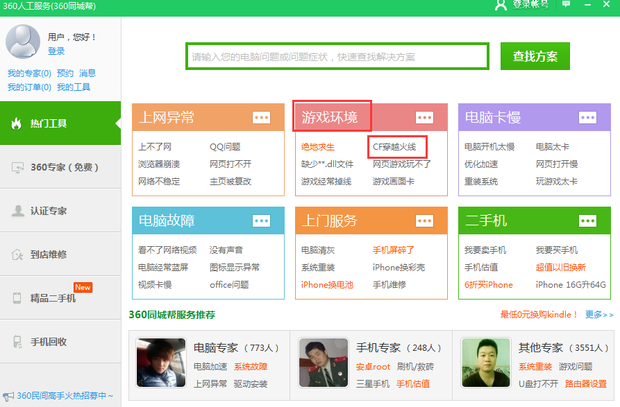Image resolution: width=620 pixels, height=407 pixels.
Task: Select the 360专家(免费) sidebar tab
Action: click(x=60, y=167)
